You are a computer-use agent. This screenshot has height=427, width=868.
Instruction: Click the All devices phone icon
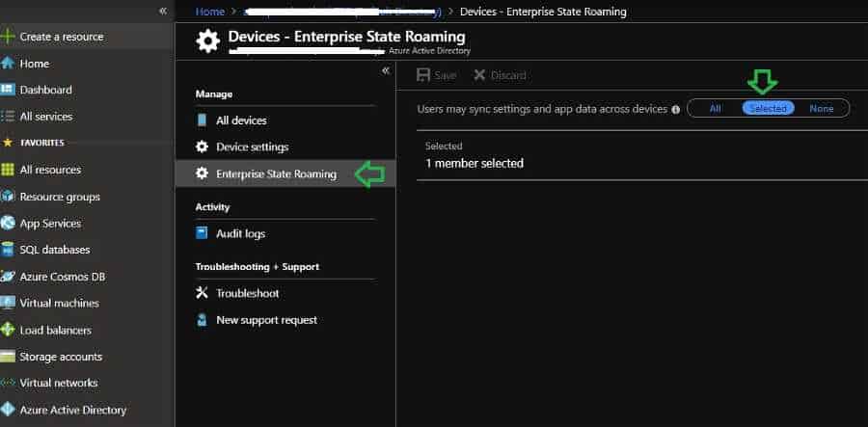(203, 120)
